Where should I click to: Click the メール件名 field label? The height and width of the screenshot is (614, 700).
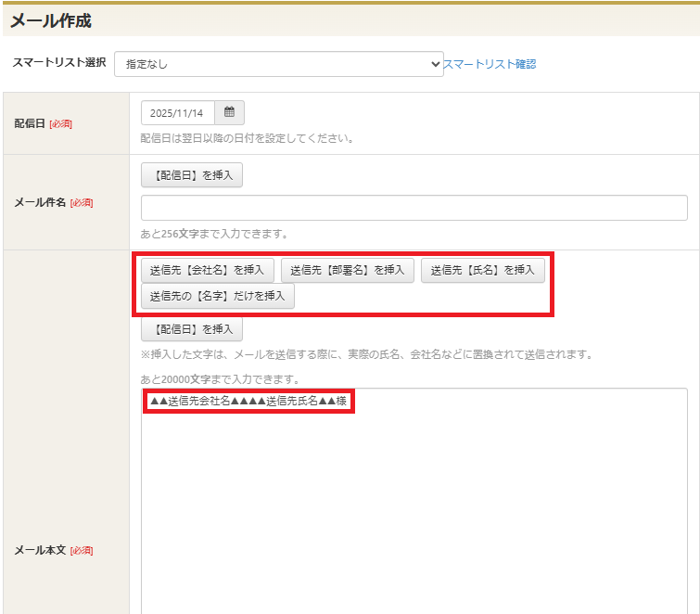pyautogui.click(x=40, y=202)
